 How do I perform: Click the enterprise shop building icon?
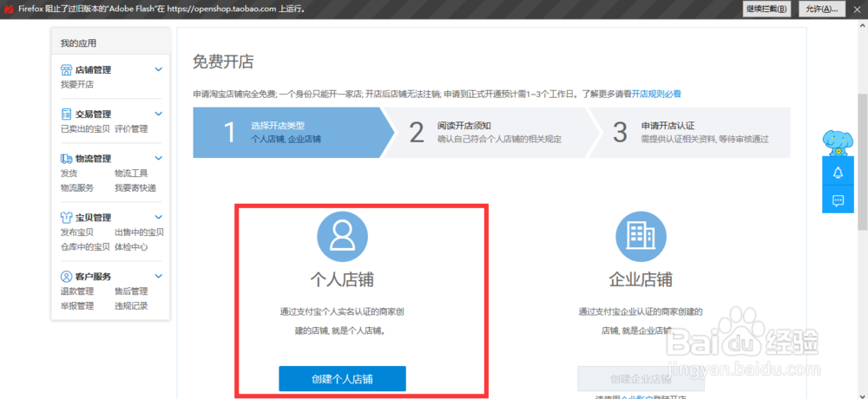pos(641,237)
